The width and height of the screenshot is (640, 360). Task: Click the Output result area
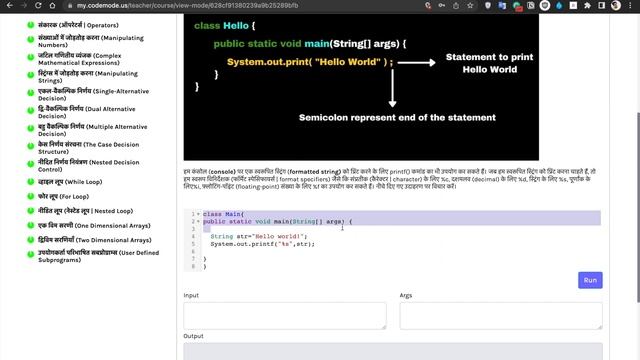tap(393, 351)
